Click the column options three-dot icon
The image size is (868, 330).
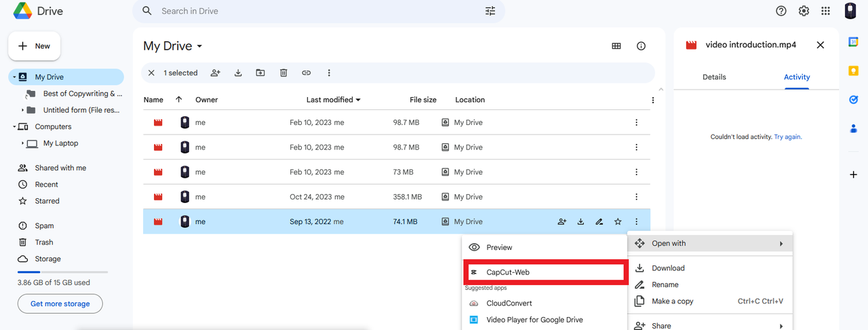[653, 100]
